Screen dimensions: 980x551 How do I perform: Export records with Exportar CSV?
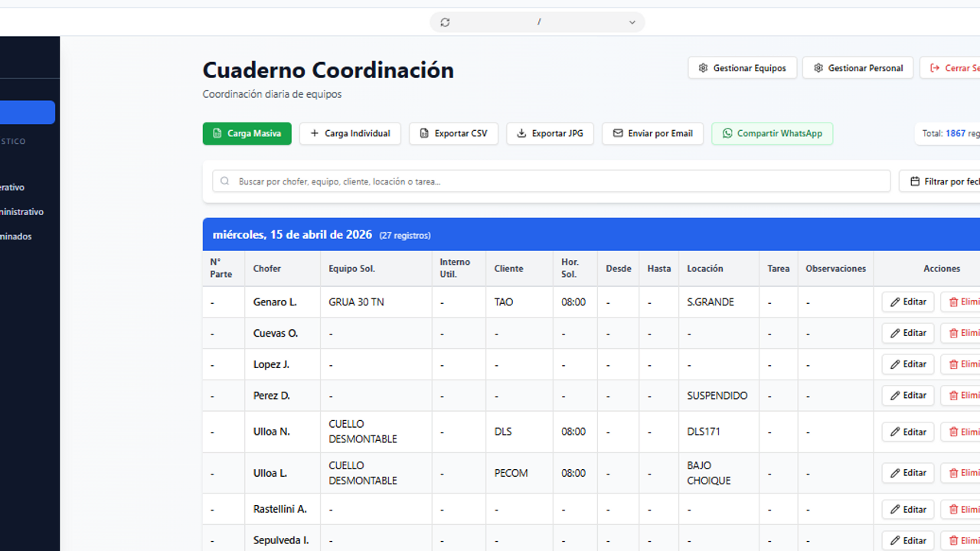(453, 133)
